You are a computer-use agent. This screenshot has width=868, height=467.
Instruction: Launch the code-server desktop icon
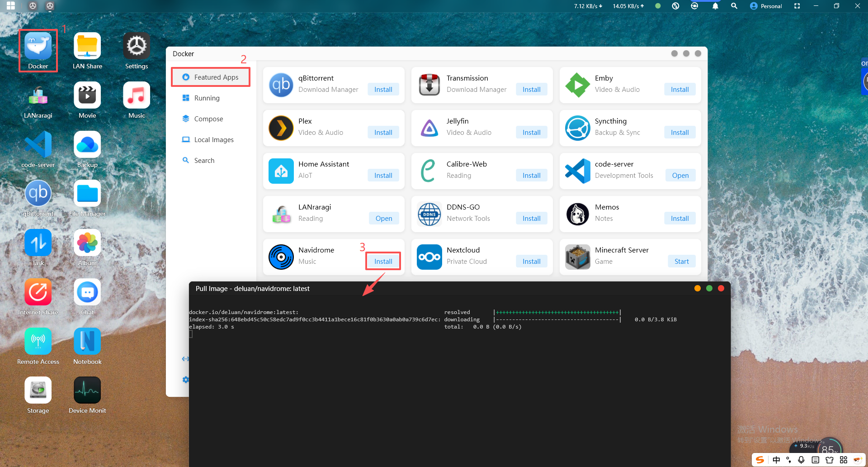pyautogui.click(x=38, y=145)
